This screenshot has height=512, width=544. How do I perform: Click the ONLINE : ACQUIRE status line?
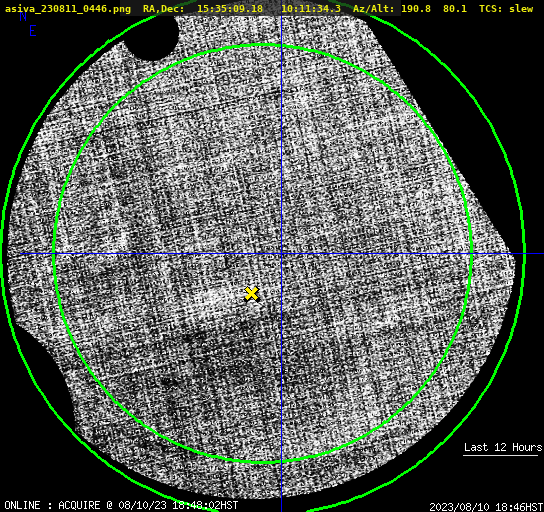pyautogui.click(x=121, y=505)
